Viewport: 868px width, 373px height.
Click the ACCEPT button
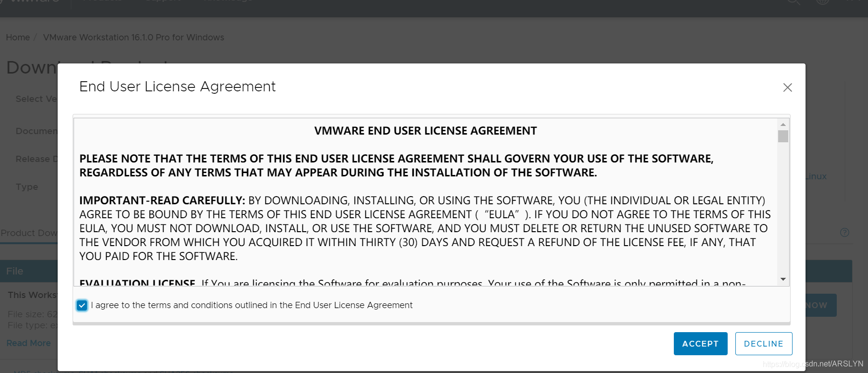(x=700, y=344)
